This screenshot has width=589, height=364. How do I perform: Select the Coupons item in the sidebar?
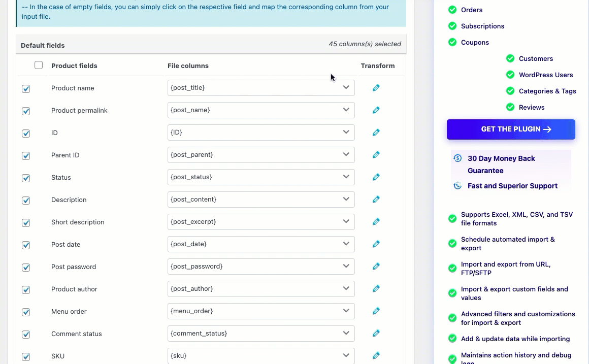pos(475,42)
